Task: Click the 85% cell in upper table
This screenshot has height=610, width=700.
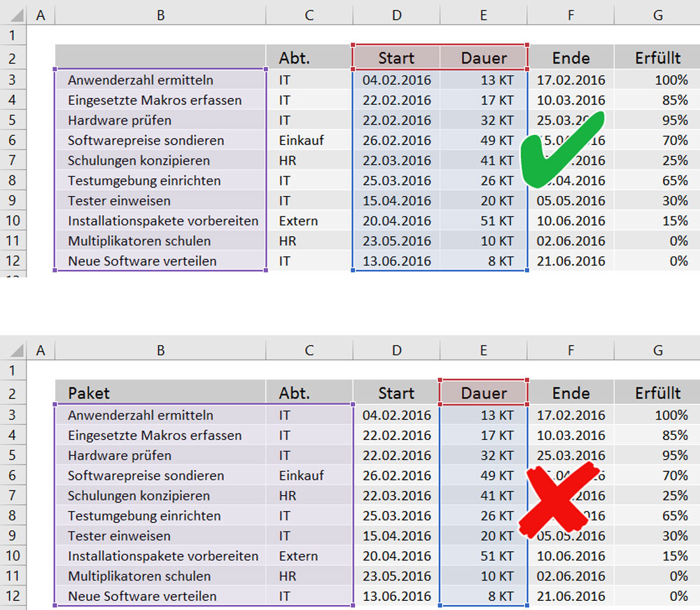Action: point(657,100)
